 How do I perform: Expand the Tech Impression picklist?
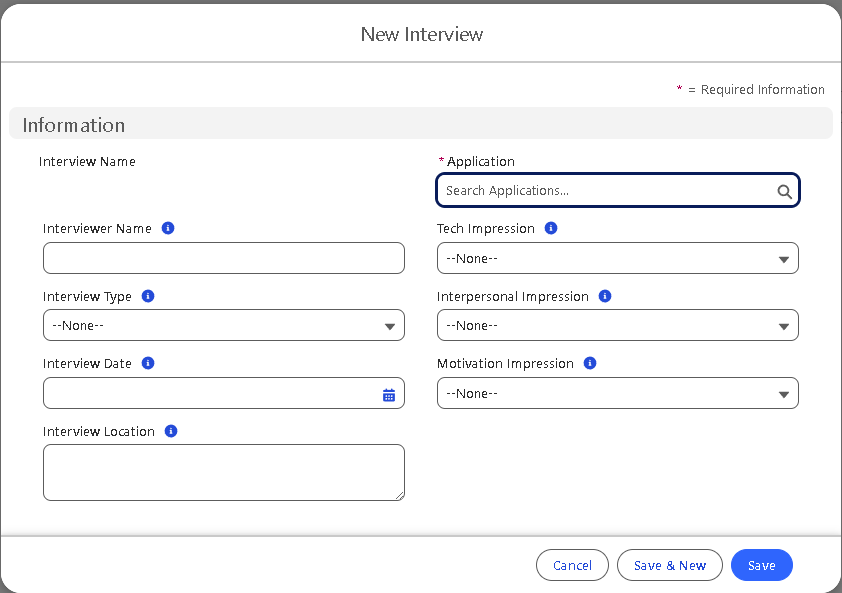tap(617, 259)
